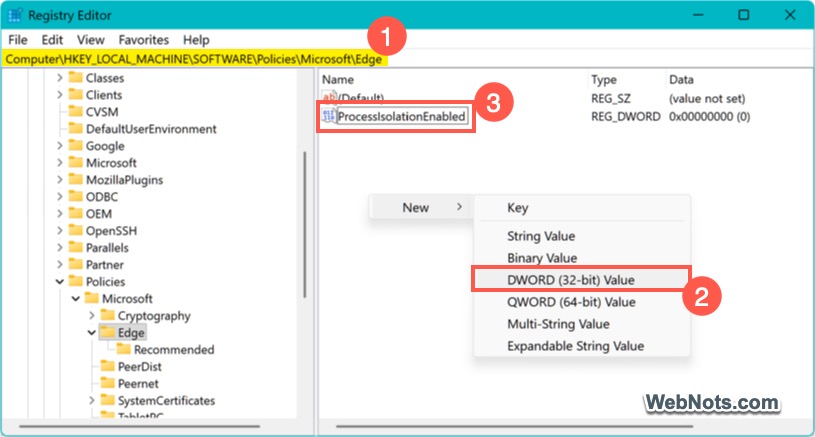The width and height of the screenshot is (815, 437).
Task: Select the Edge folder icon
Action: click(108, 332)
